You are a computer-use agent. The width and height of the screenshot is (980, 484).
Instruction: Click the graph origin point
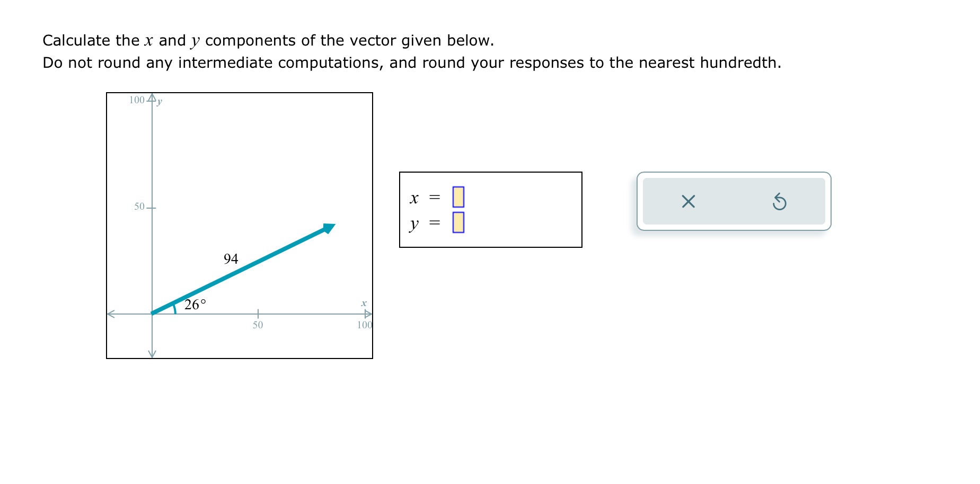click(153, 313)
